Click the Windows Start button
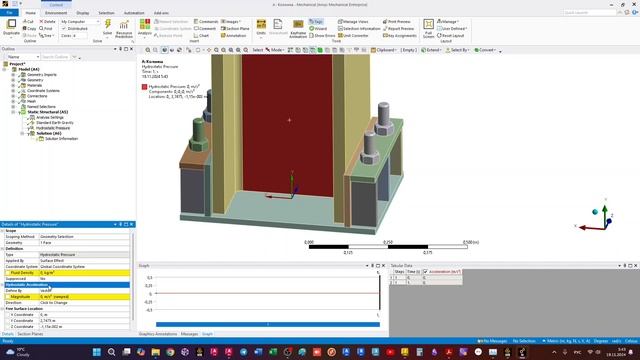 point(97,352)
